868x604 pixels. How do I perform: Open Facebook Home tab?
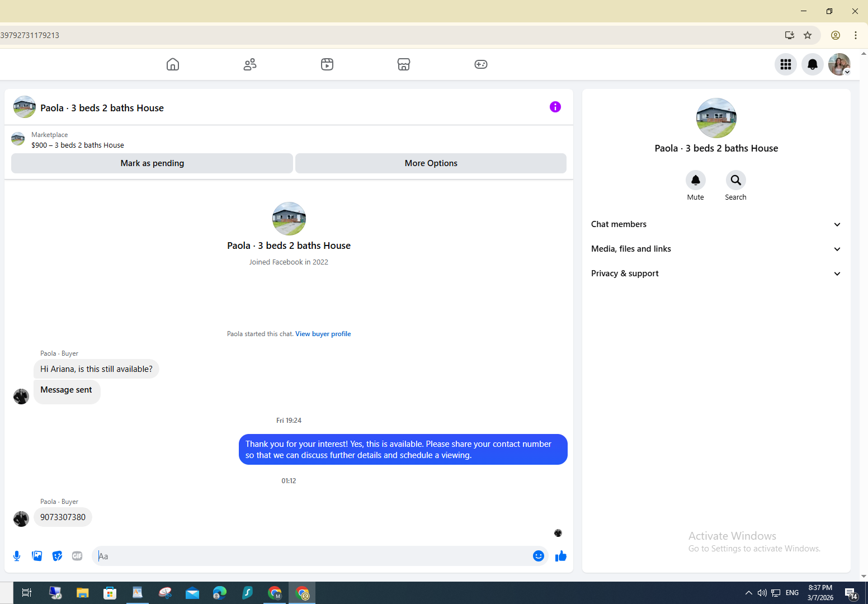click(x=173, y=64)
